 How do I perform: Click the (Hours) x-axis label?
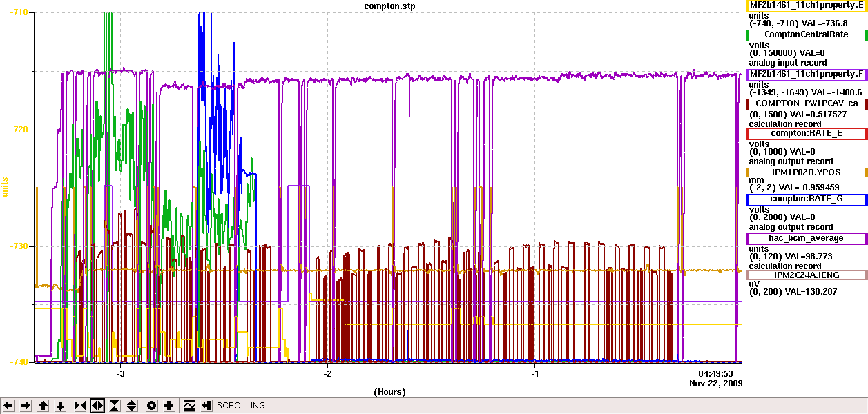coord(389,392)
